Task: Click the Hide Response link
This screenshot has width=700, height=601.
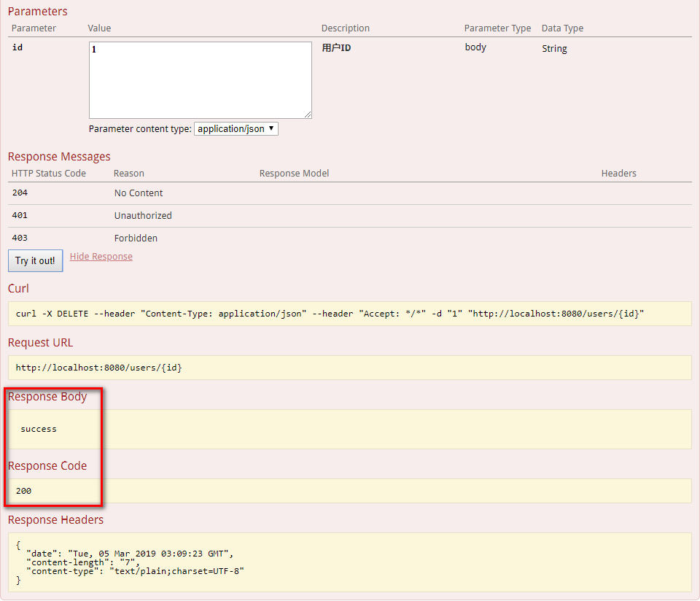Action: point(101,257)
